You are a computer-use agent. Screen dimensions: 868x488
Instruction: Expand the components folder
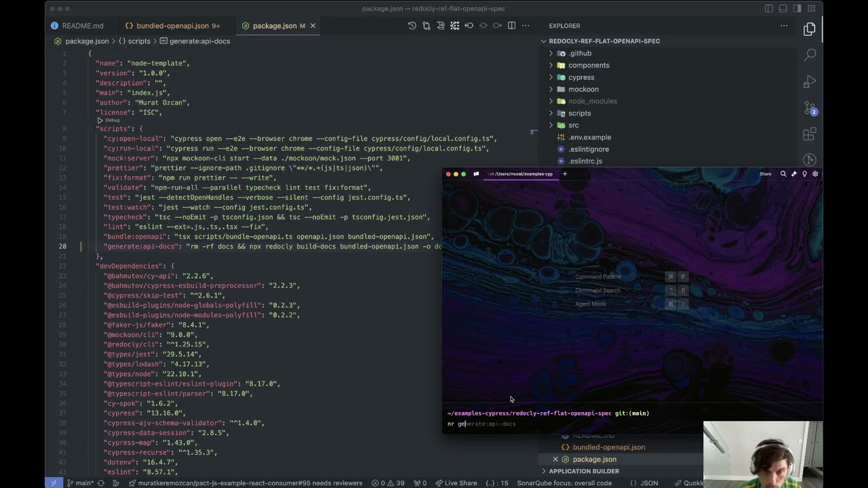[x=589, y=66]
